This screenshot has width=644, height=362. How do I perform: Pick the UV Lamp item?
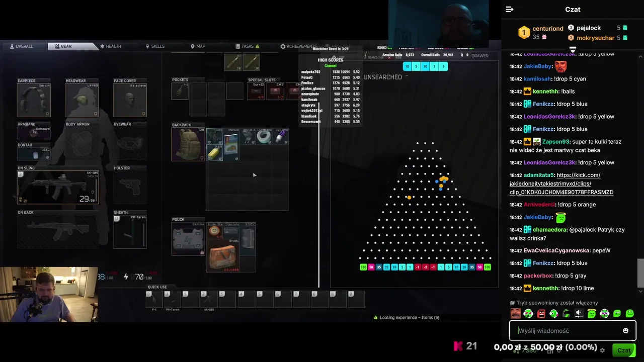281,136
